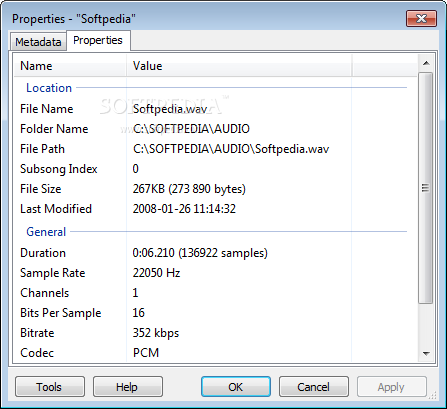Select the File Name row label
Screen dimensions: 447x409
[x=47, y=109]
